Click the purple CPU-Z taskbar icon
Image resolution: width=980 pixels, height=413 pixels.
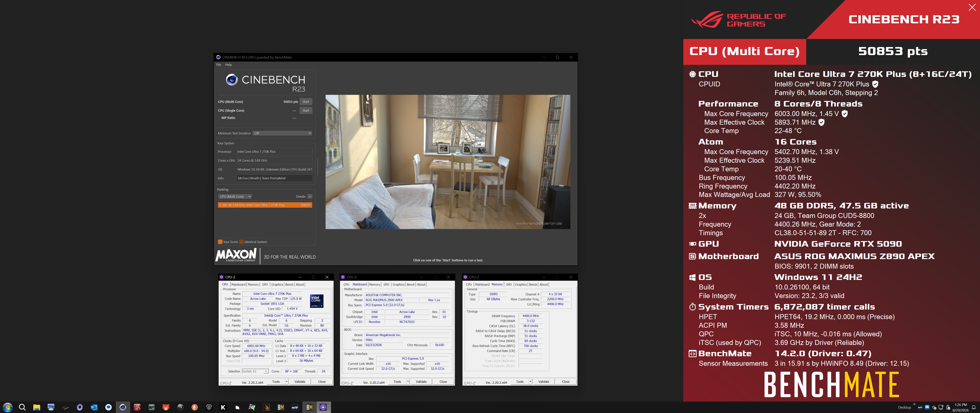tap(323, 407)
